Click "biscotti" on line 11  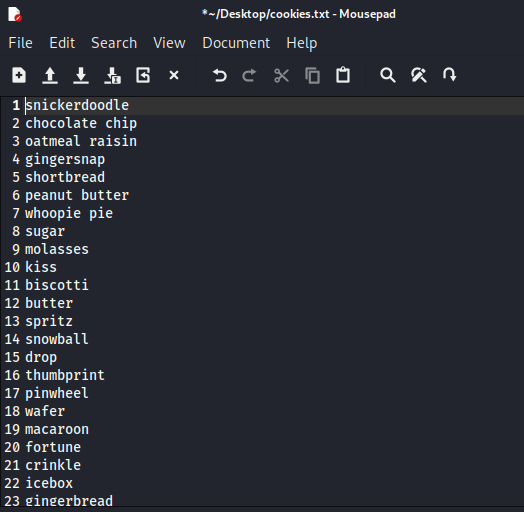click(x=57, y=285)
